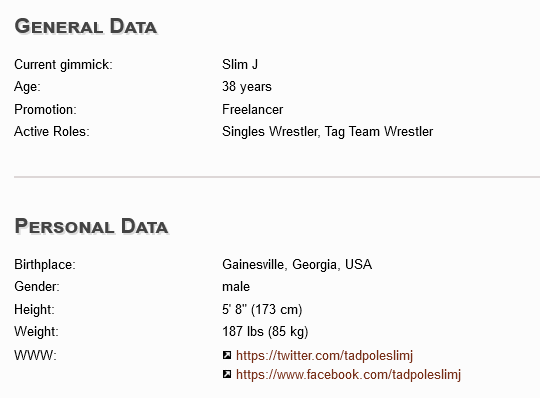Click the male gender value
Image resolution: width=540 pixels, height=398 pixels.
236,287
